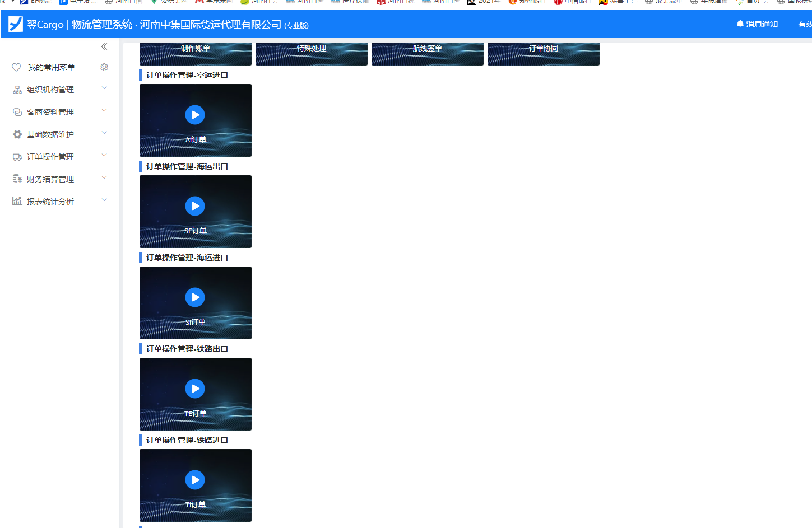Play the SI订单 video
812x528 pixels.
[195, 297]
